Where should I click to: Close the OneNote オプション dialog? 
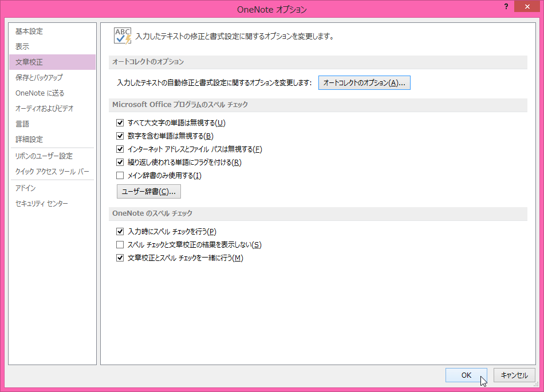(x=527, y=6)
